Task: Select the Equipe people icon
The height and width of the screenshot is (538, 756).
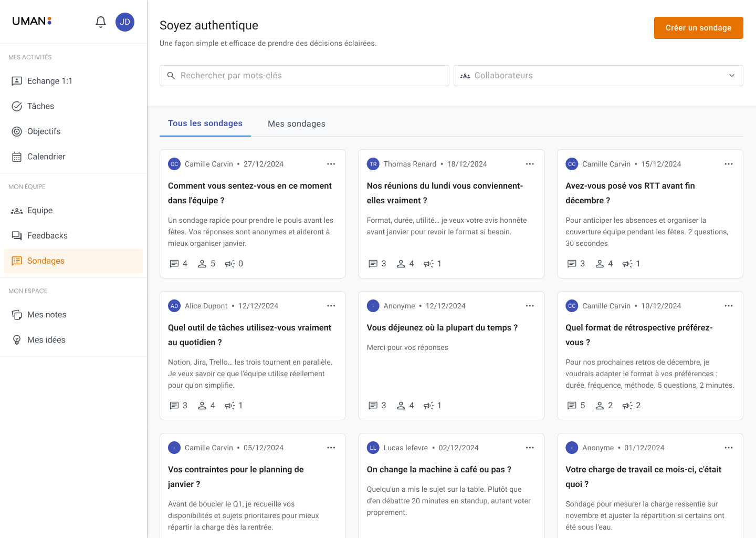Action: pyautogui.click(x=17, y=210)
